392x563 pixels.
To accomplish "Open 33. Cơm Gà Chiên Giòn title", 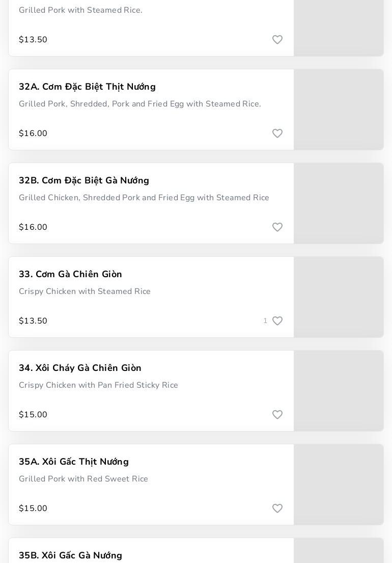I will click(70, 274).
